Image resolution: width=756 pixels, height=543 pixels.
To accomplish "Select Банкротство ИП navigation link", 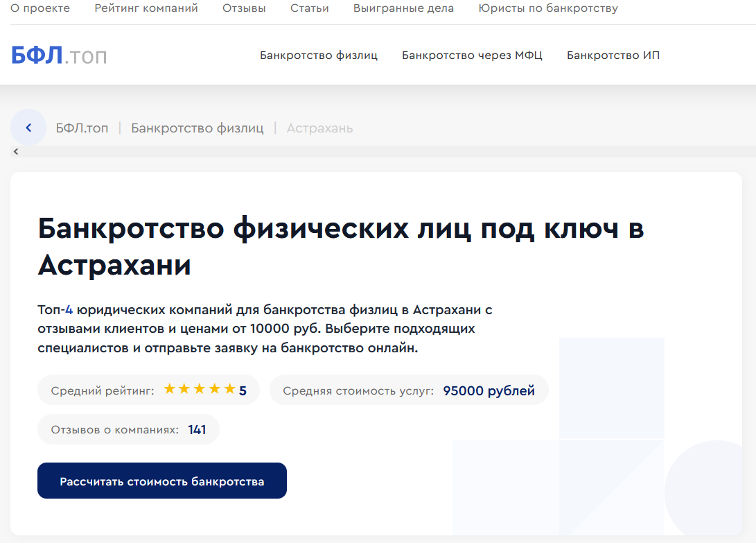I will [613, 55].
